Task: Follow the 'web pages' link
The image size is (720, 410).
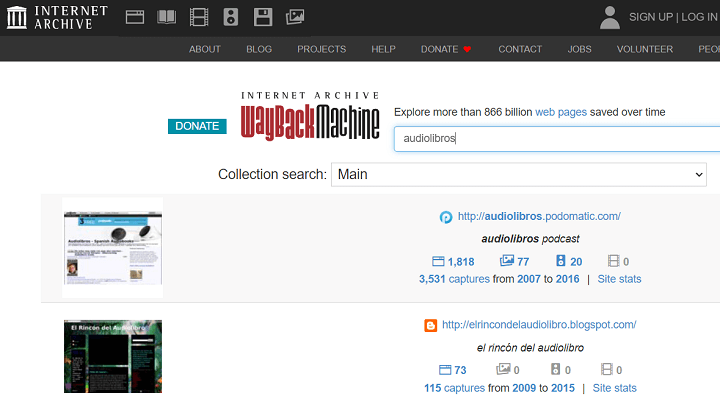Action: click(561, 112)
